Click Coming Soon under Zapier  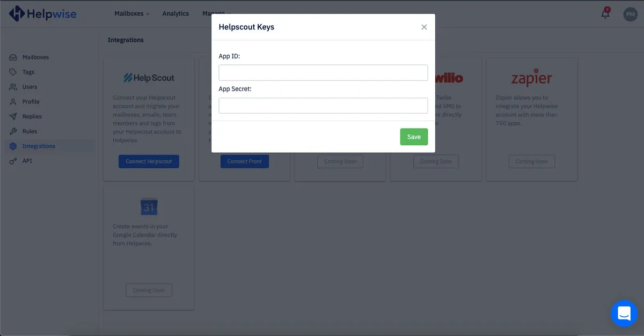pos(531,161)
